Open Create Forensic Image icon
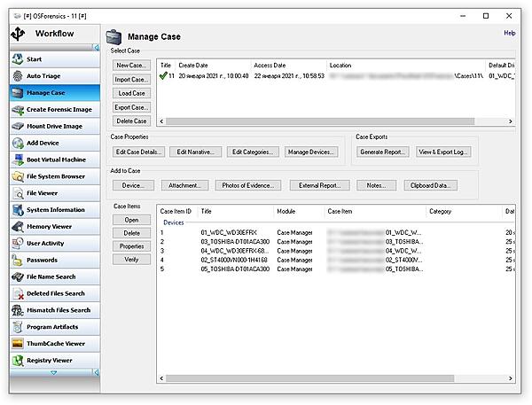The image size is (532, 405). point(18,110)
